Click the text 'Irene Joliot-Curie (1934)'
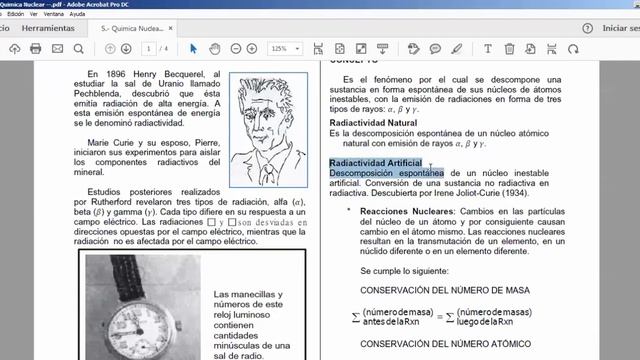Image resolution: width=640 pixels, height=360 pixels. click(x=481, y=193)
